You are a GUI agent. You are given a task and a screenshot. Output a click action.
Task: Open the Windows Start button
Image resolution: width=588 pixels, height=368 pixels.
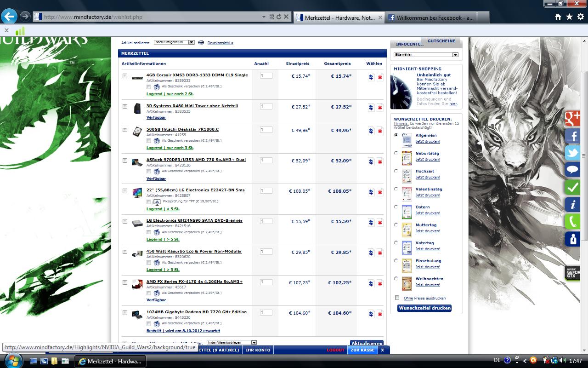coord(13,361)
